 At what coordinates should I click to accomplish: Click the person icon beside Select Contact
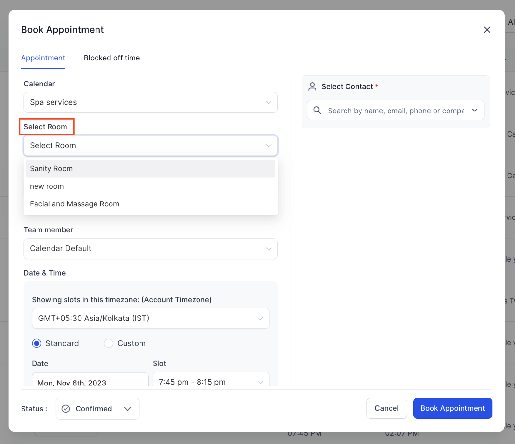pos(312,87)
